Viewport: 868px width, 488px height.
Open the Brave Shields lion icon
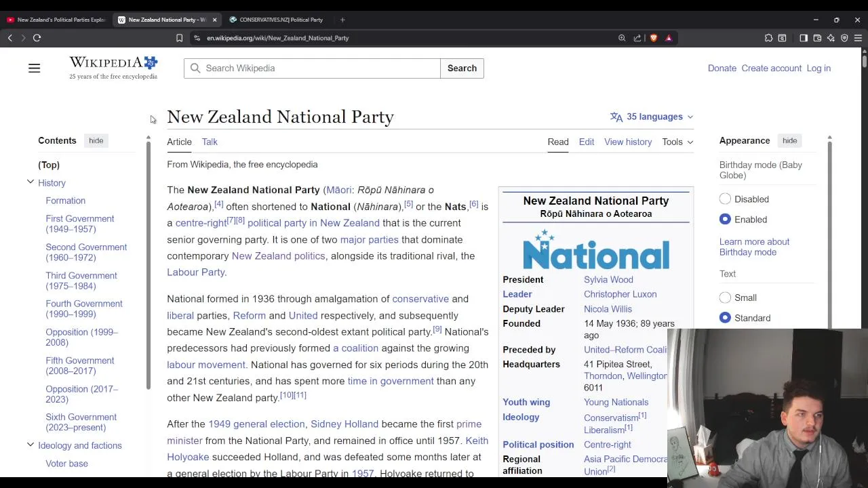[x=653, y=38]
